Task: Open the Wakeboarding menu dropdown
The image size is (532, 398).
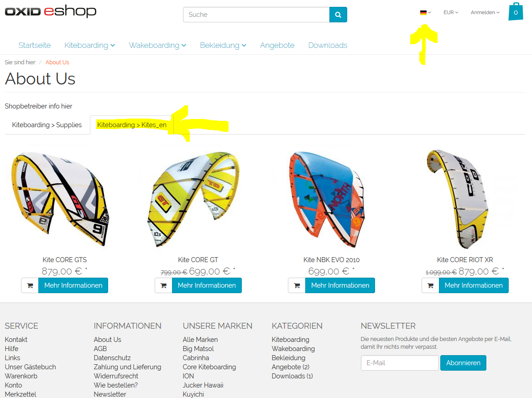Action: [157, 46]
